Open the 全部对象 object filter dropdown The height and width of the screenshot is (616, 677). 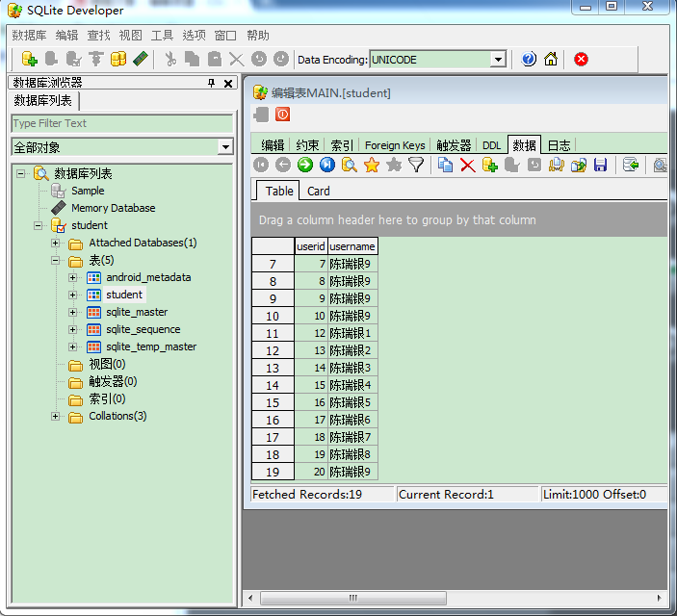click(x=225, y=146)
